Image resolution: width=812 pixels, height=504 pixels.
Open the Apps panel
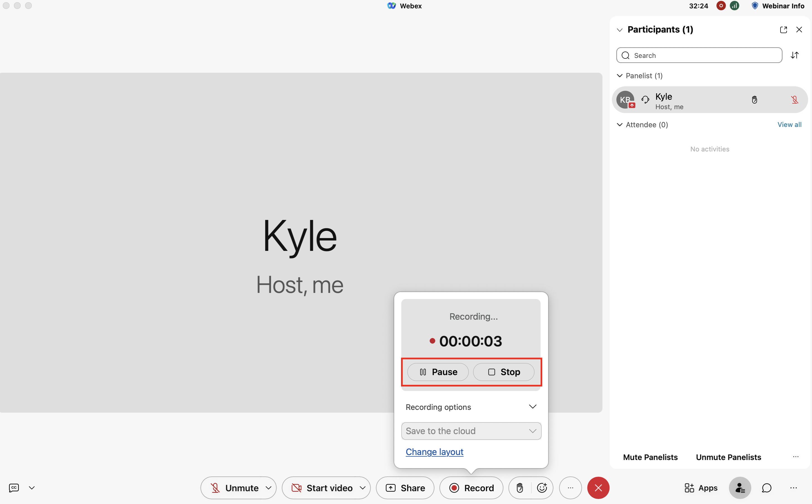[x=701, y=488]
